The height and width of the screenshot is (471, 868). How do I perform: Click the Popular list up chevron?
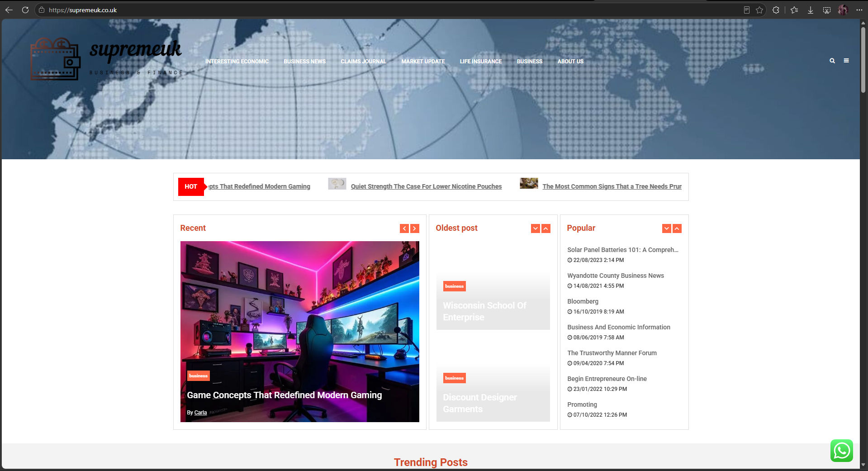pyautogui.click(x=677, y=228)
